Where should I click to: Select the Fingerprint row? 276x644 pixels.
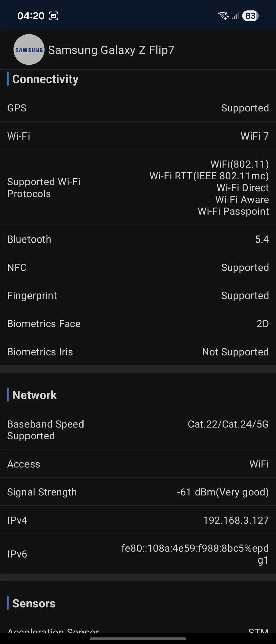pos(138,296)
